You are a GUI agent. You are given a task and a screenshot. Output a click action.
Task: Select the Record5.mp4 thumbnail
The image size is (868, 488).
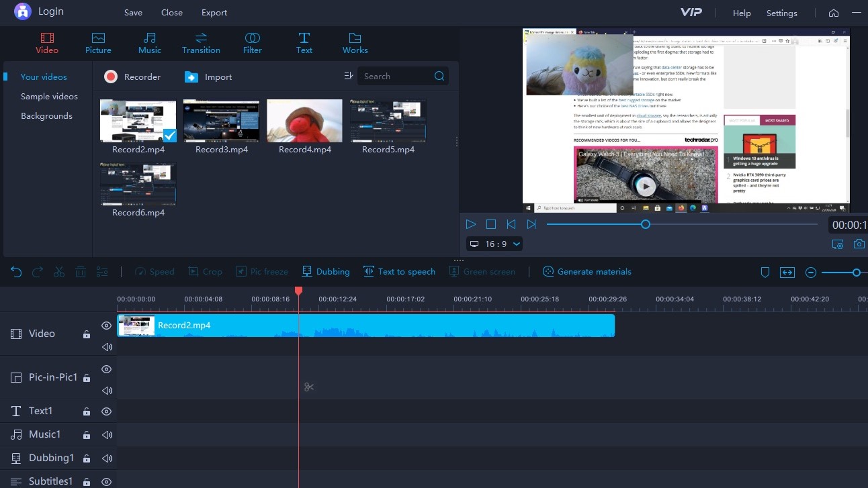[x=388, y=121]
